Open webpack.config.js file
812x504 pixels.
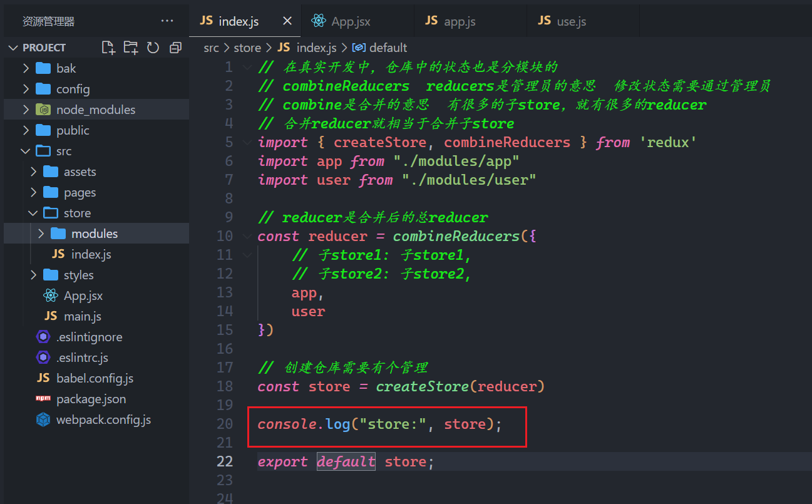(103, 419)
